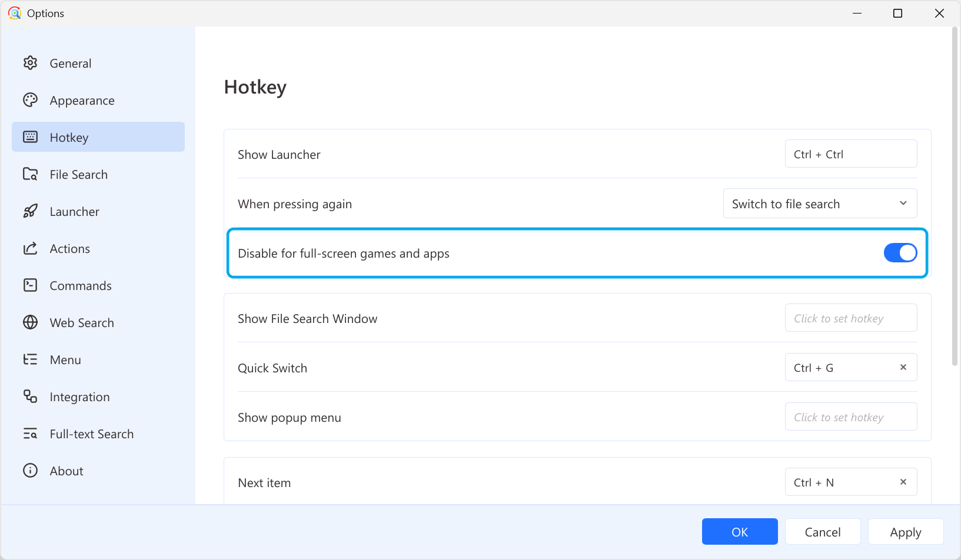This screenshot has height=560, width=961.
Task: Click the Full-text Search icon
Action: 30,434
